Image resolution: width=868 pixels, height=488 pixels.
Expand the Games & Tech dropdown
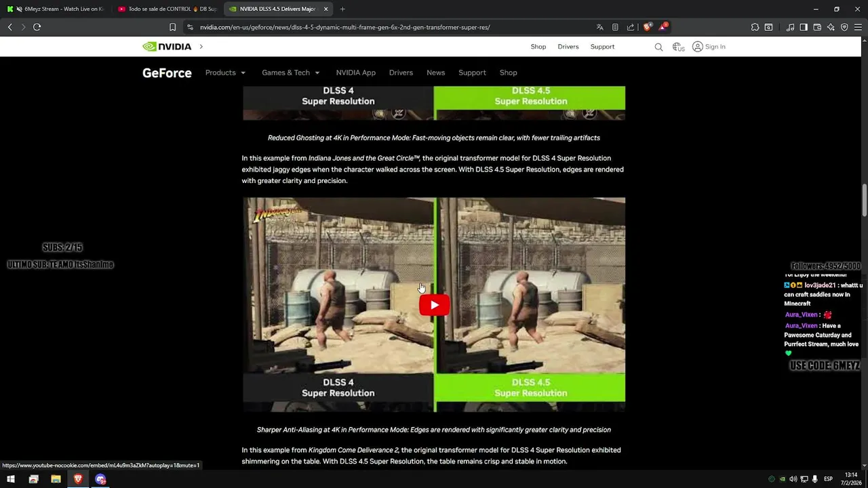click(291, 73)
